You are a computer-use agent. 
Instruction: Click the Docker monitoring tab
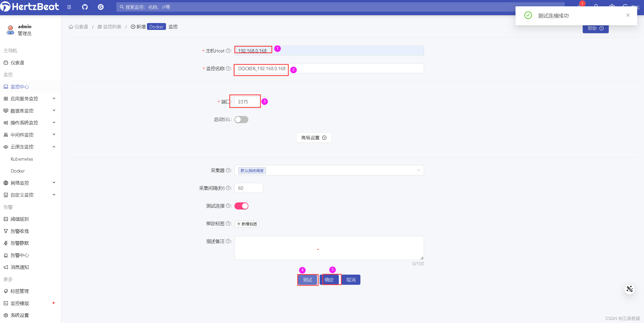tap(17, 170)
